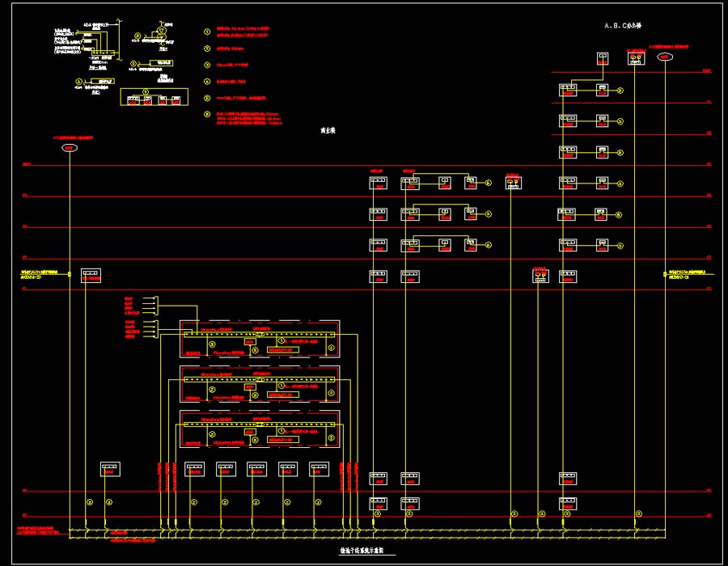Image resolution: width=728 pixels, height=566 pixels.
Task: Select the rooftop box with two yellow devices
Action: [x=636, y=58]
